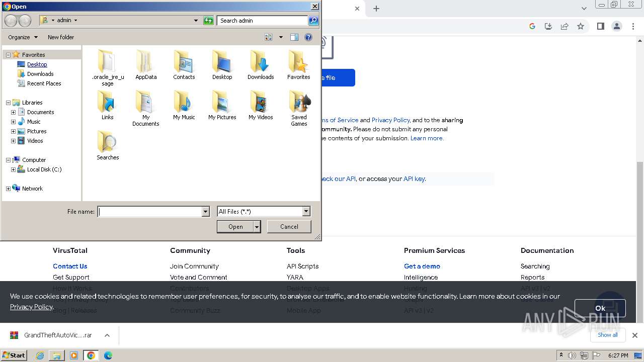
Task: Select Recent Places in navigation pane
Action: click(x=44, y=83)
